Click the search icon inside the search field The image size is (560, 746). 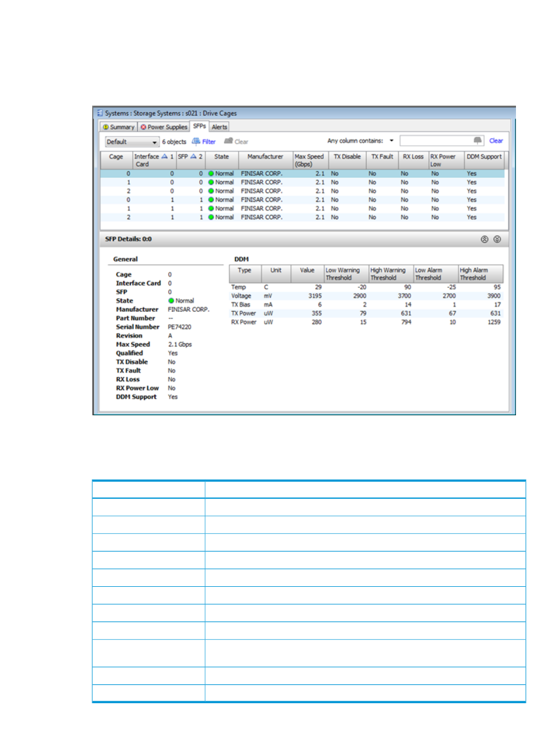pyautogui.click(x=478, y=140)
